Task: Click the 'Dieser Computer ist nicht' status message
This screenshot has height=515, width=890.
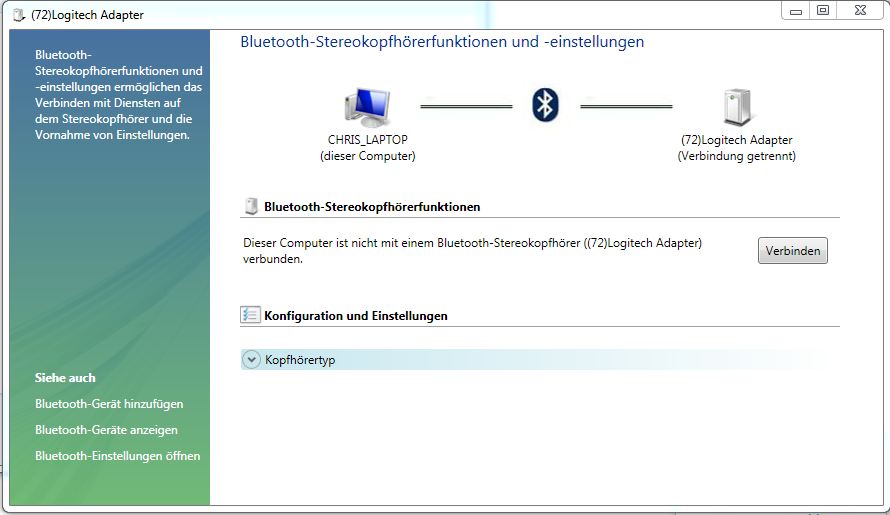Action: click(472, 251)
